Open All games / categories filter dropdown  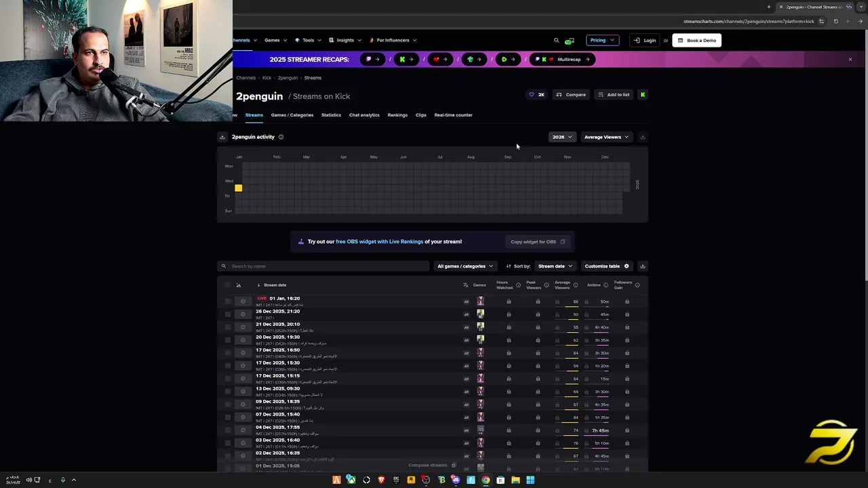click(x=465, y=266)
